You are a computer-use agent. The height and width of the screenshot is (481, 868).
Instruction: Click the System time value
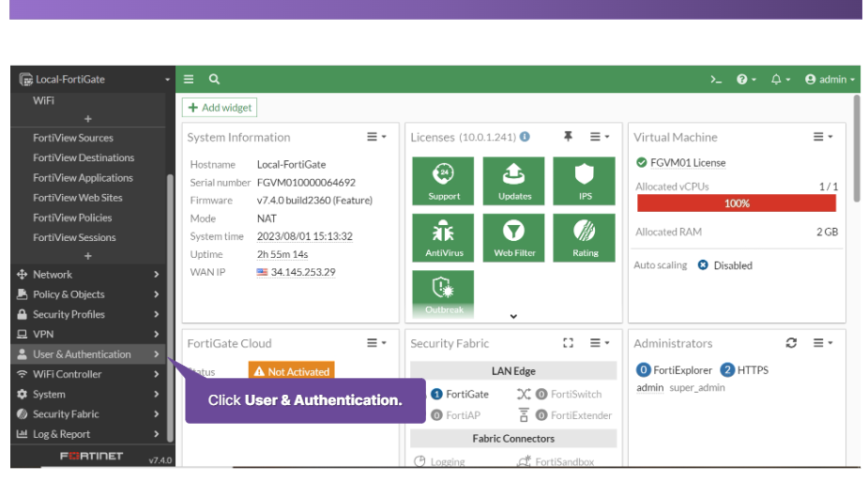(x=304, y=236)
